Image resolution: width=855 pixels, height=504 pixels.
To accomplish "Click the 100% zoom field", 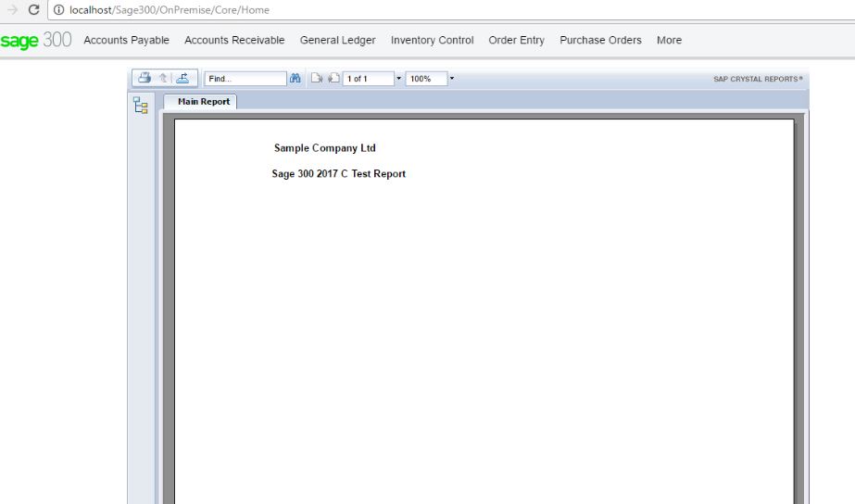I will (426, 79).
